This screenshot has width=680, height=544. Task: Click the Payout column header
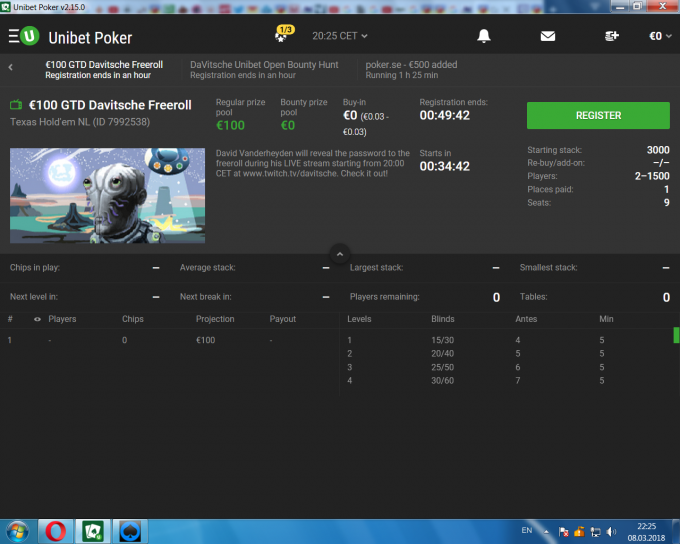click(x=283, y=319)
